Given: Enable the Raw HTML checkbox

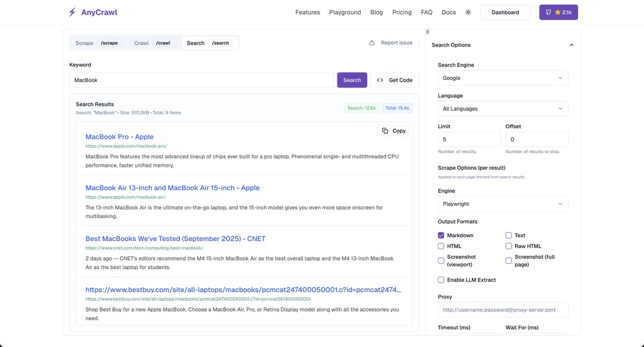Looking at the screenshot, I should [509, 246].
